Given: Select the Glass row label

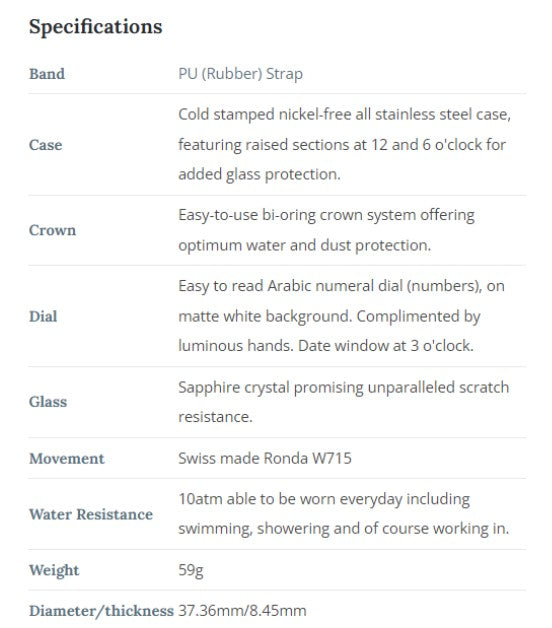Looking at the screenshot, I should (x=48, y=402).
